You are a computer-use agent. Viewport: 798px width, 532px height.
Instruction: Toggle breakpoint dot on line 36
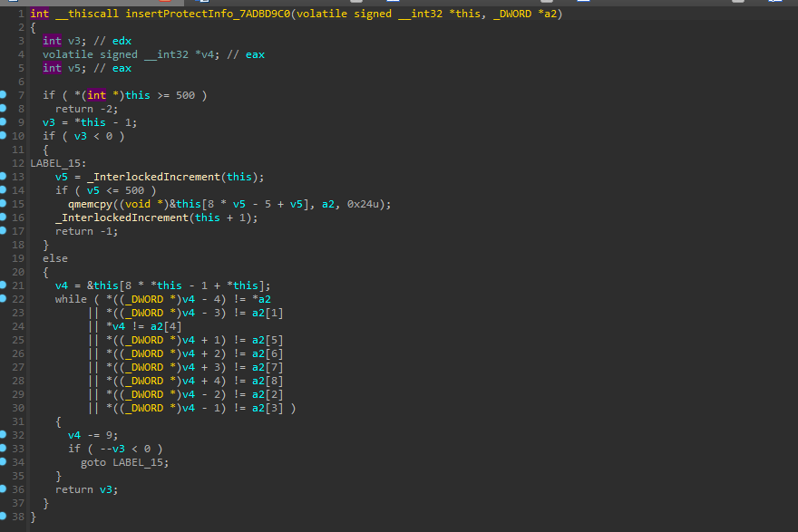tap(4, 489)
